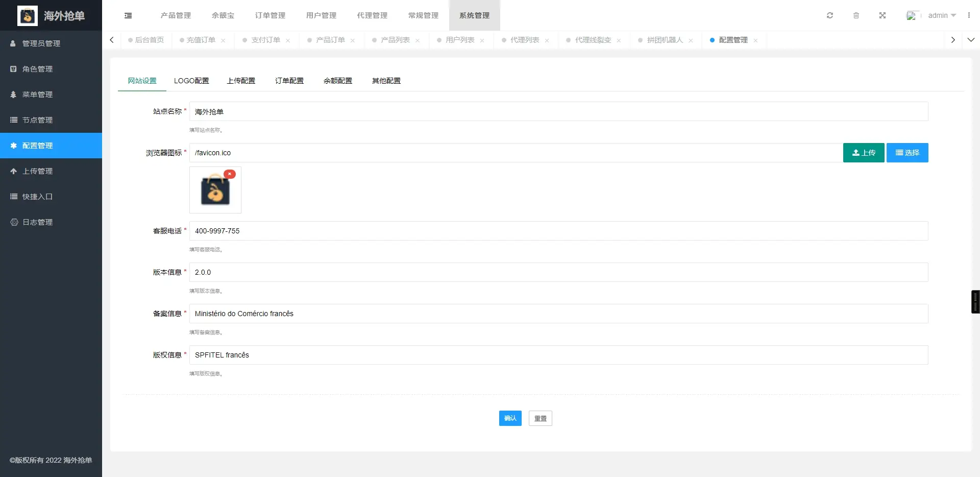
Task: Click the 客服电话 input field
Action: [x=558, y=231]
